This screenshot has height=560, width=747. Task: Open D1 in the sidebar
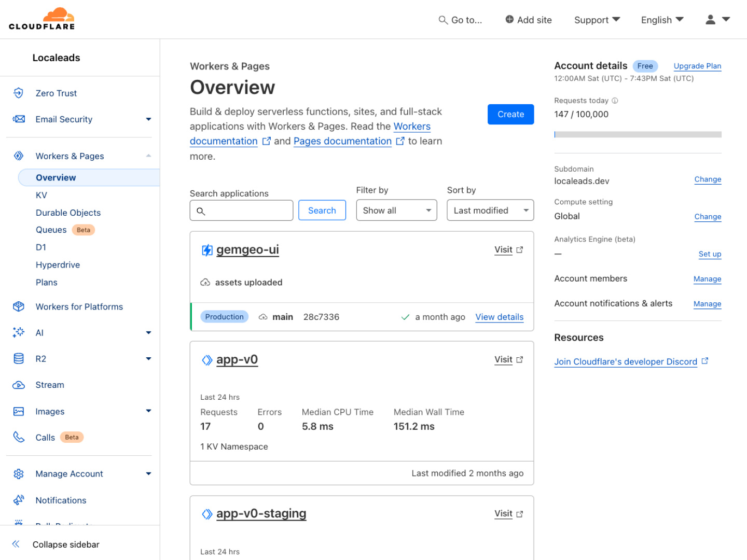[x=41, y=247]
